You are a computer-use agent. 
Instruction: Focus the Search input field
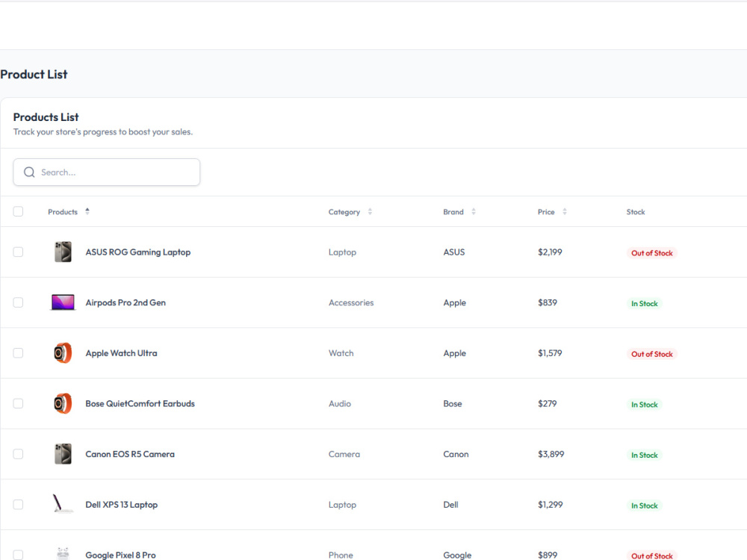(106, 172)
